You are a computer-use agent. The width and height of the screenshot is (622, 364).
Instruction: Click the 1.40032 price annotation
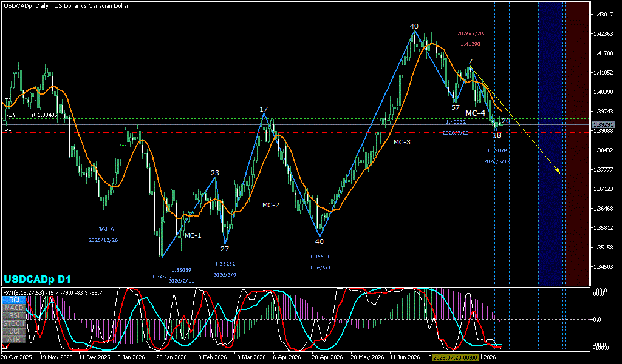tap(456, 122)
